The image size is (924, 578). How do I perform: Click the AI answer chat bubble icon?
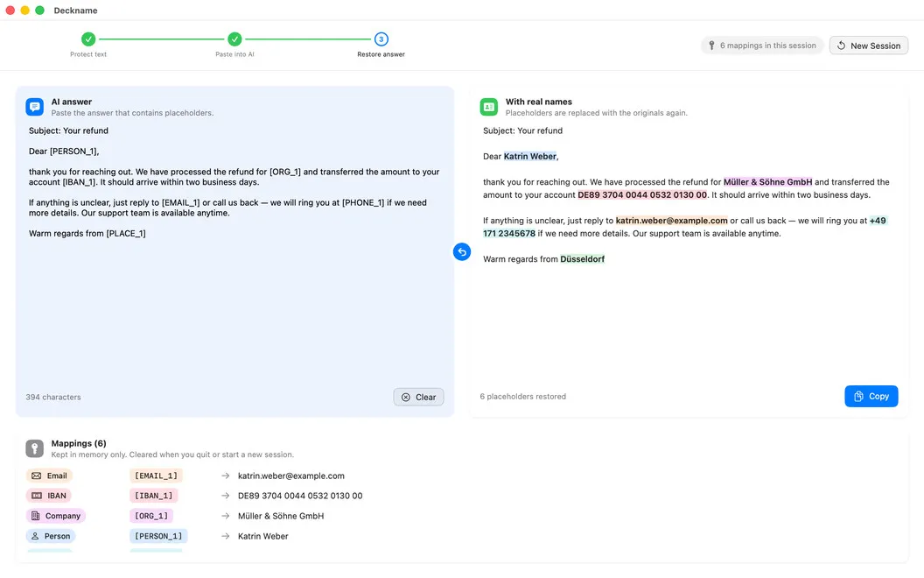[35, 107]
